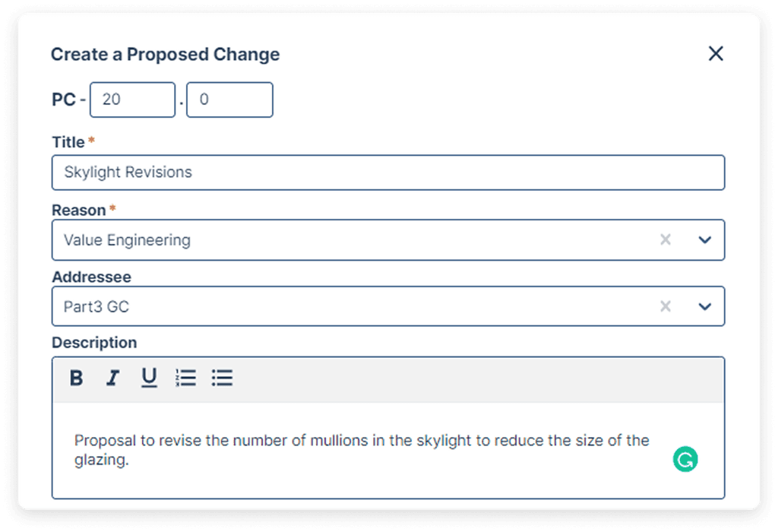Clear the selected Reason with the X icon
The image size is (778, 532).
[666, 239]
